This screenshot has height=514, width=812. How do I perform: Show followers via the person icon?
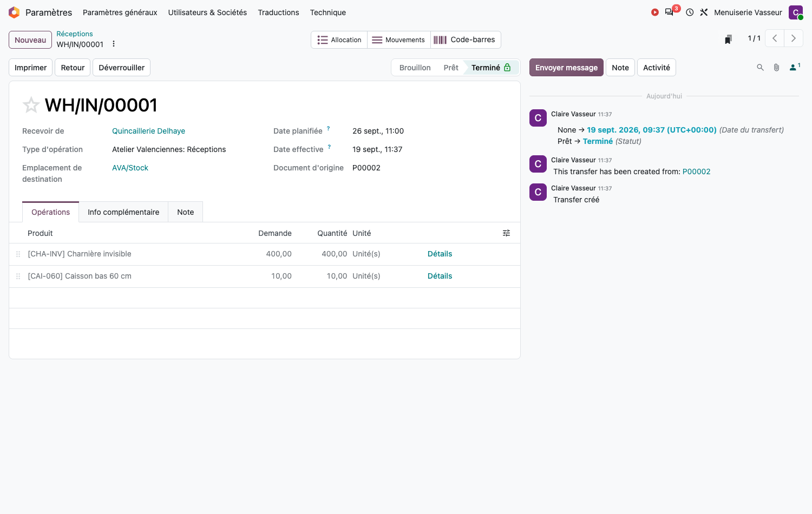(795, 67)
